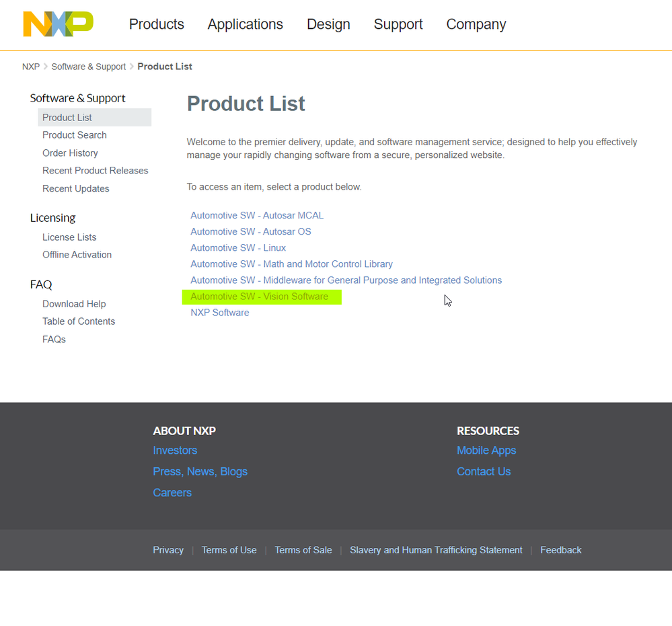This screenshot has height=626, width=672.
Task: Open highlighted Automotive SW - Vision Software
Action: (x=260, y=297)
